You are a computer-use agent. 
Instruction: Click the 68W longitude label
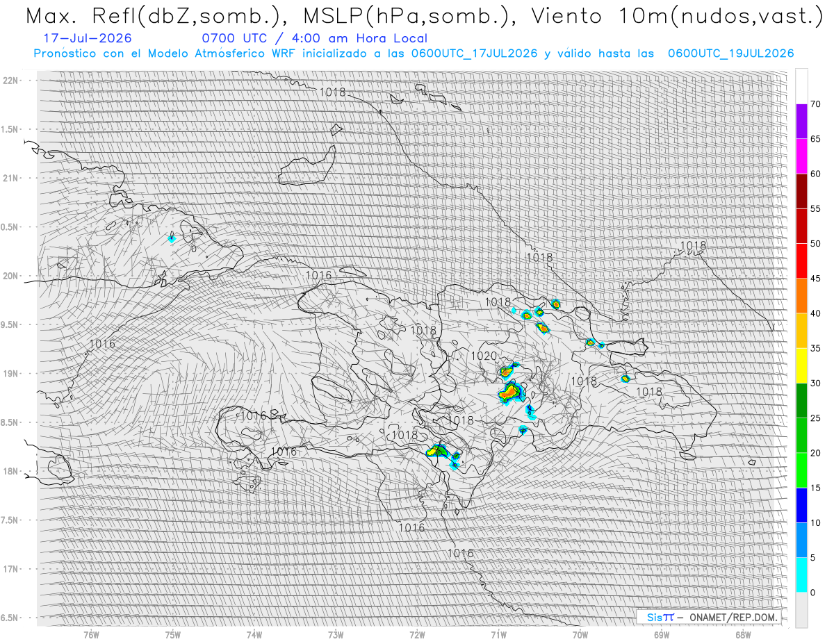[x=742, y=634]
